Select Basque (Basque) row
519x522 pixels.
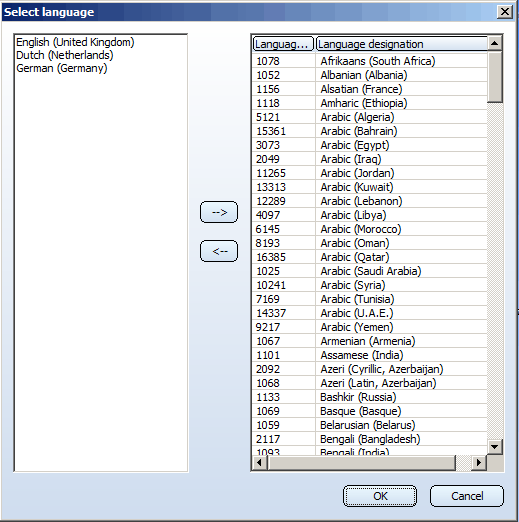click(370, 411)
